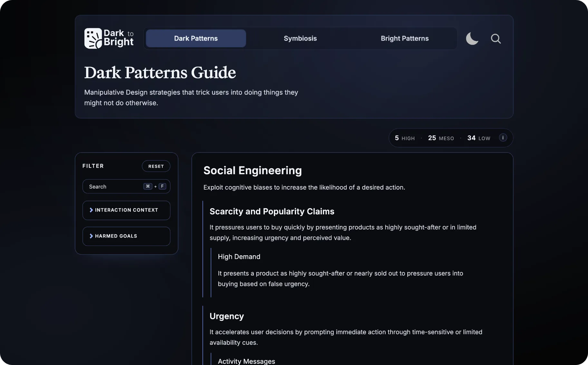Screen dimensions: 588x365
Task: Select the Urgency pattern heading
Action: pyautogui.click(x=227, y=316)
